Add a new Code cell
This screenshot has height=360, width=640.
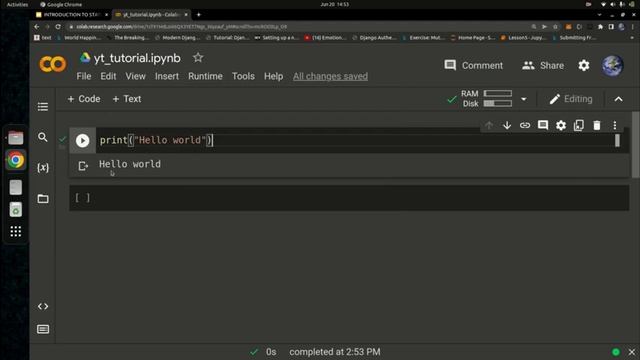pos(84,99)
